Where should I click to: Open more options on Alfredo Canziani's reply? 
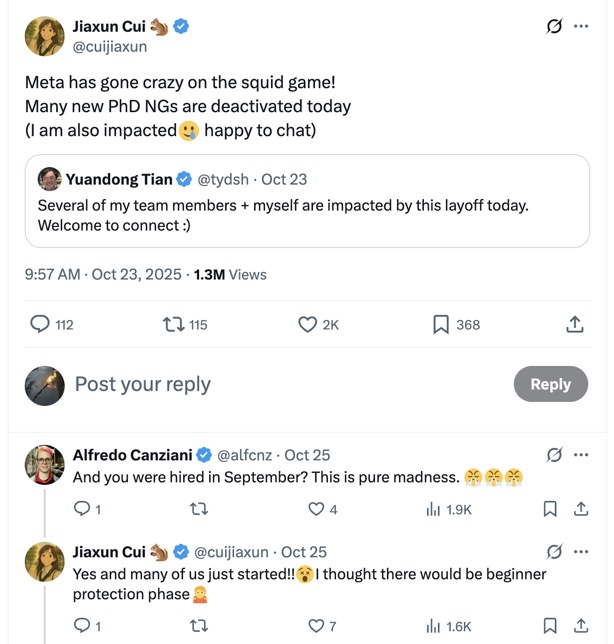coord(581,455)
